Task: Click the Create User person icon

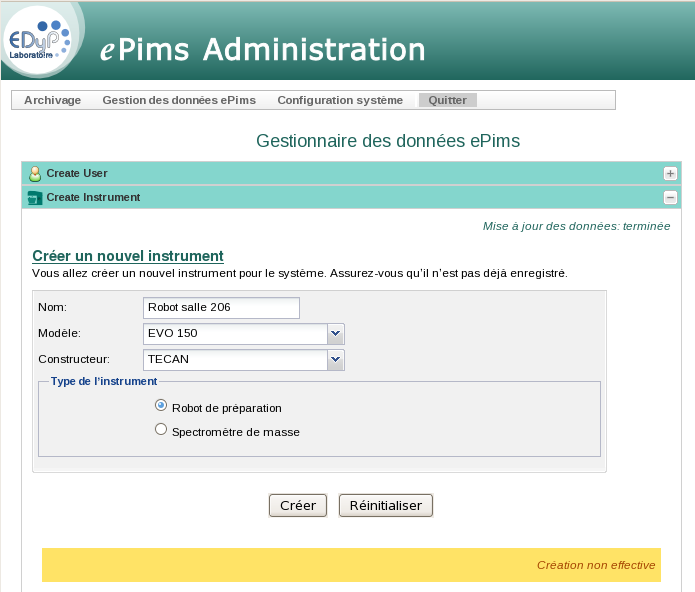Action: pyautogui.click(x=35, y=173)
